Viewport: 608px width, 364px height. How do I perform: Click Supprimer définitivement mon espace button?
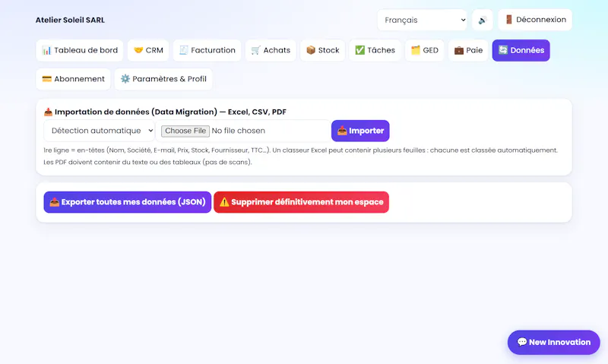tap(301, 202)
